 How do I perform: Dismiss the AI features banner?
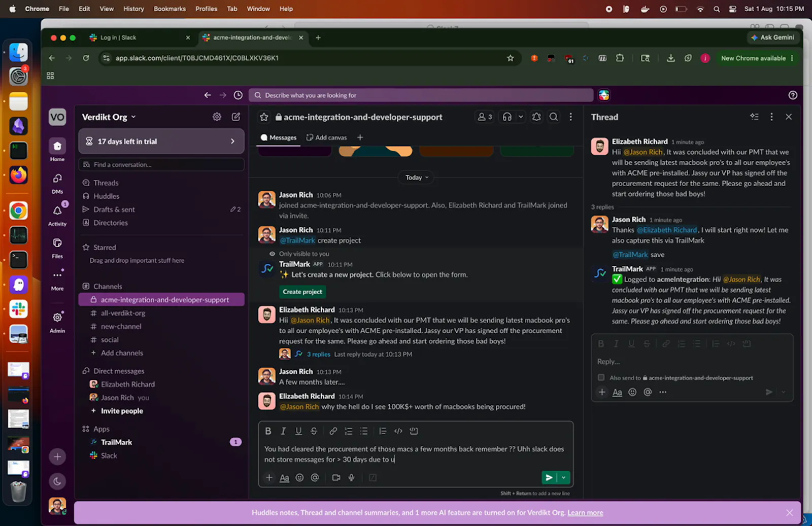[x=790, y=513]
